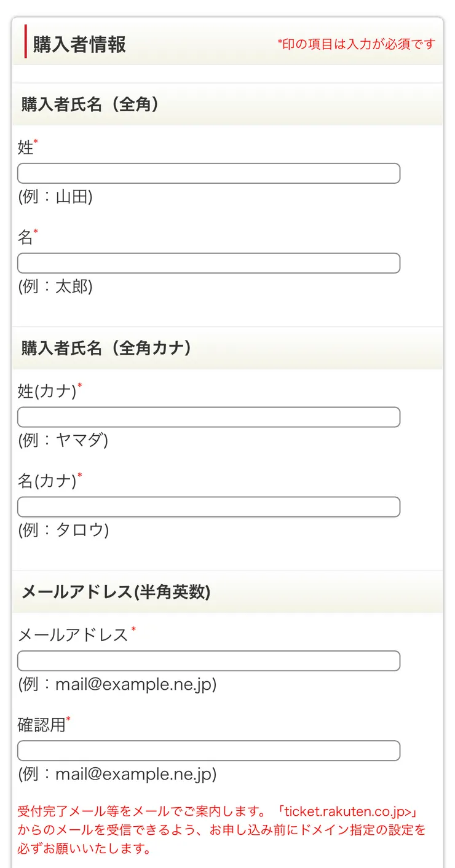The height and width of the screenshot is (868, 455).
Task: Select the メールアドレス input field
Action: (208, 661)
